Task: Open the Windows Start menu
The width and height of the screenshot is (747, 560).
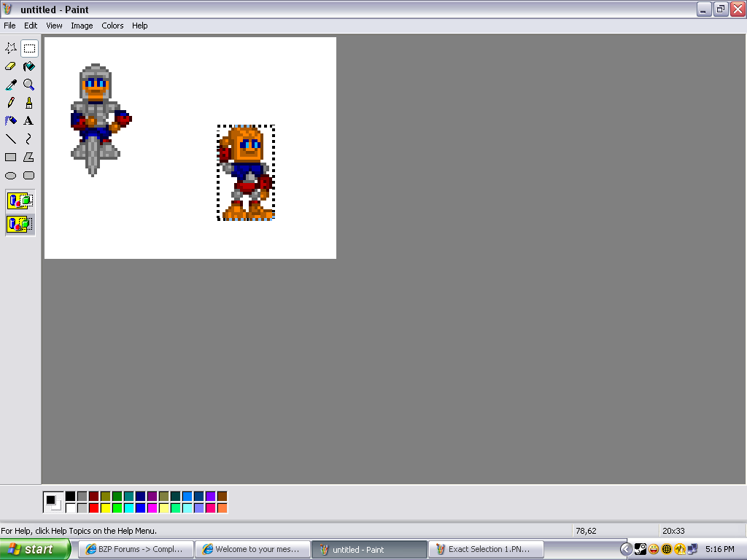Action: pos(35,549)
